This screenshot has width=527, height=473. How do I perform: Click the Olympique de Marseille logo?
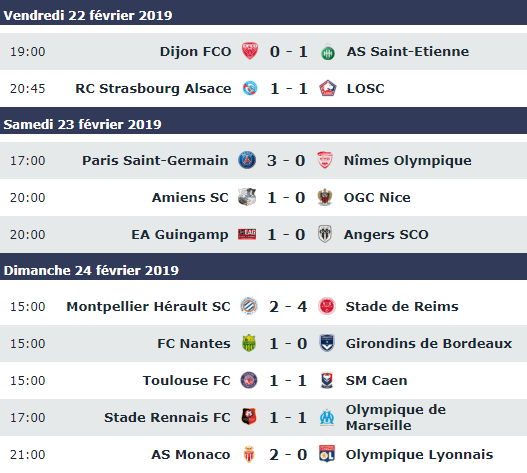[327, 417]
